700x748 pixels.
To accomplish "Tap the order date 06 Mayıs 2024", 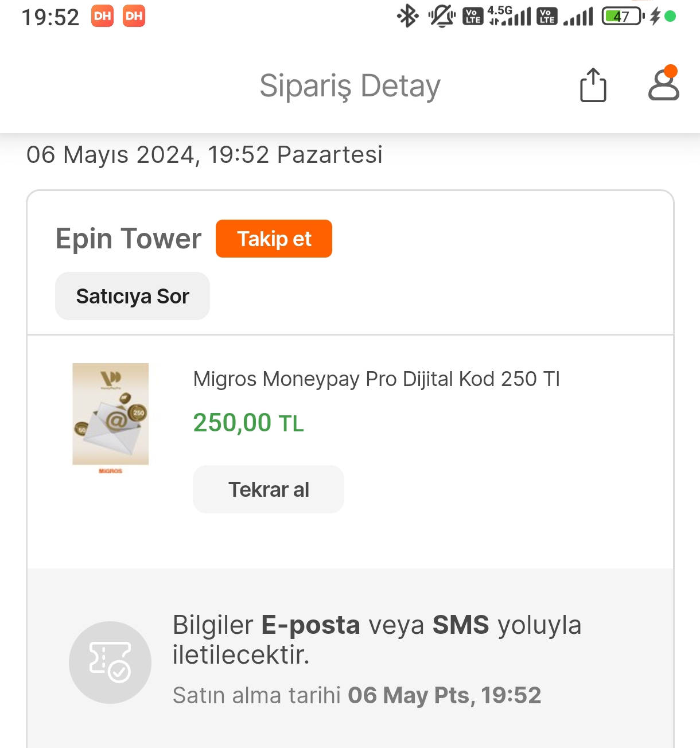I will click(x=204, y=155).
